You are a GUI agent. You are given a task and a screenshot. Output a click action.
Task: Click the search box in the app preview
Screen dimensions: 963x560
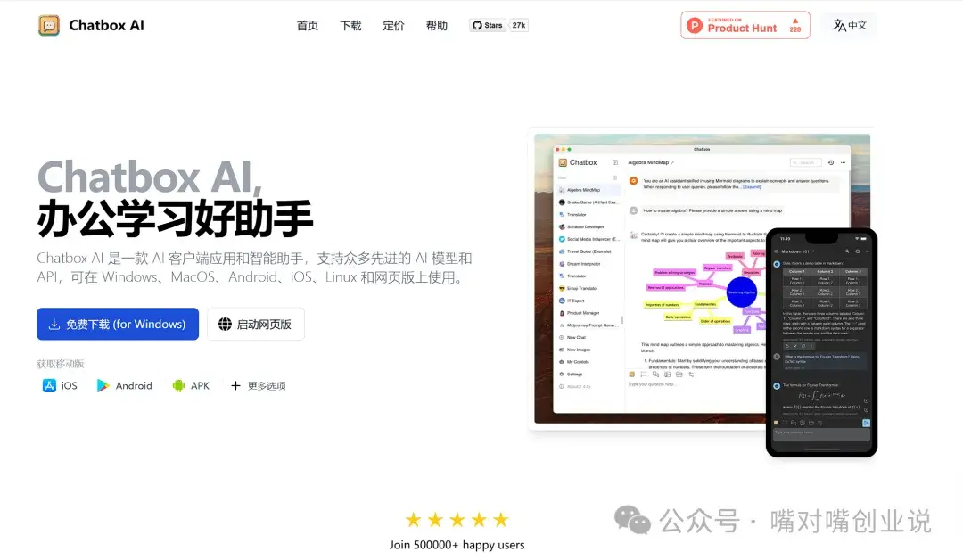click(x=806, y=162)
